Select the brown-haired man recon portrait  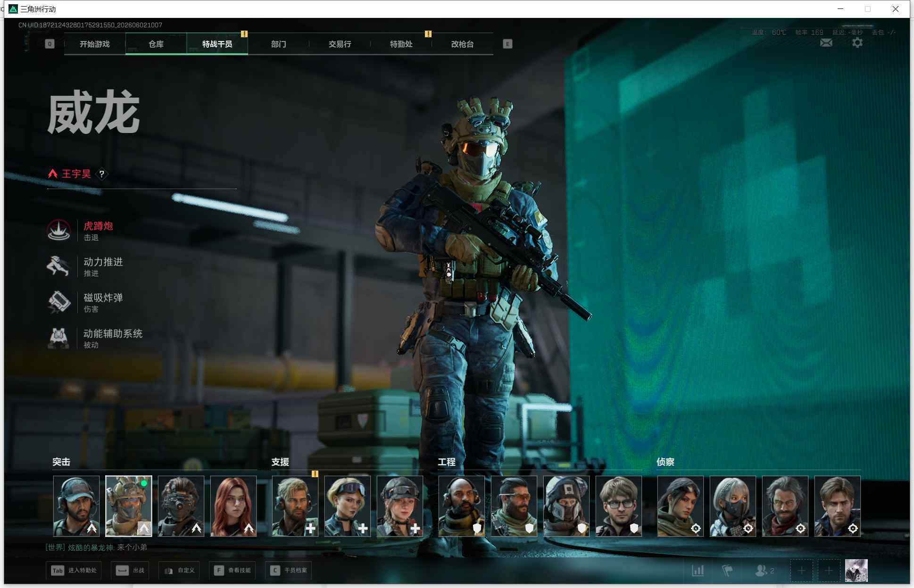coord(838,506)
